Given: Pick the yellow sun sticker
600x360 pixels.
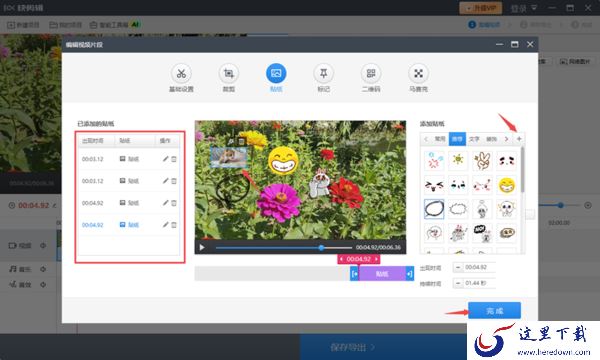Looking at the screenshot, I should (458, 160).
